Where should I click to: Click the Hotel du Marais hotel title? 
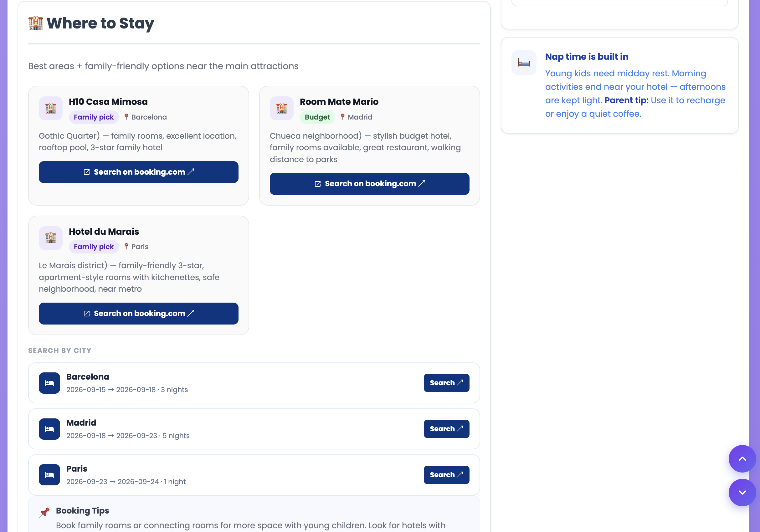click(104, 232)
